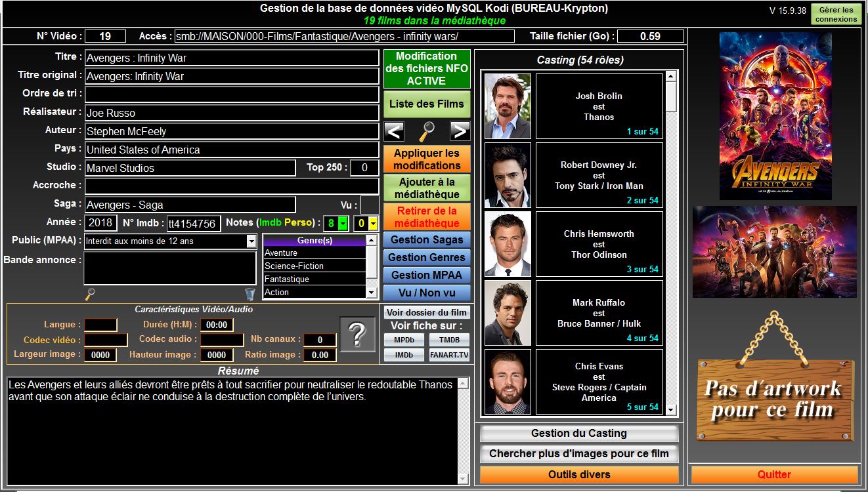
Task: Click the Avengers Infinity War poster
Action: click(x=775, y=116)
